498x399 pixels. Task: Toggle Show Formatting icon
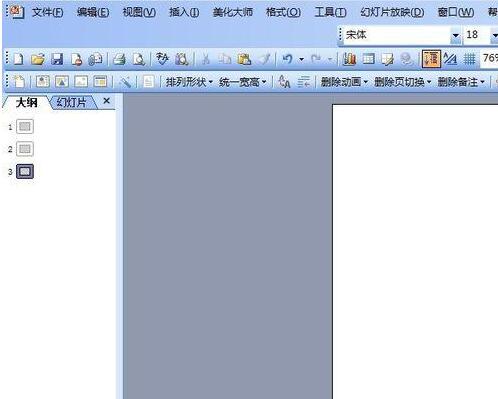(x=450, y=60)
